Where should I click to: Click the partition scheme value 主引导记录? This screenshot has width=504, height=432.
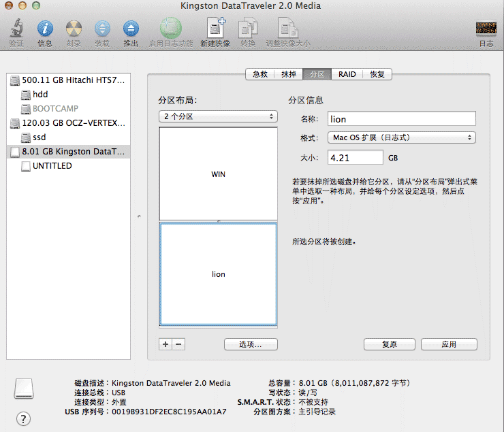[317, 412]
